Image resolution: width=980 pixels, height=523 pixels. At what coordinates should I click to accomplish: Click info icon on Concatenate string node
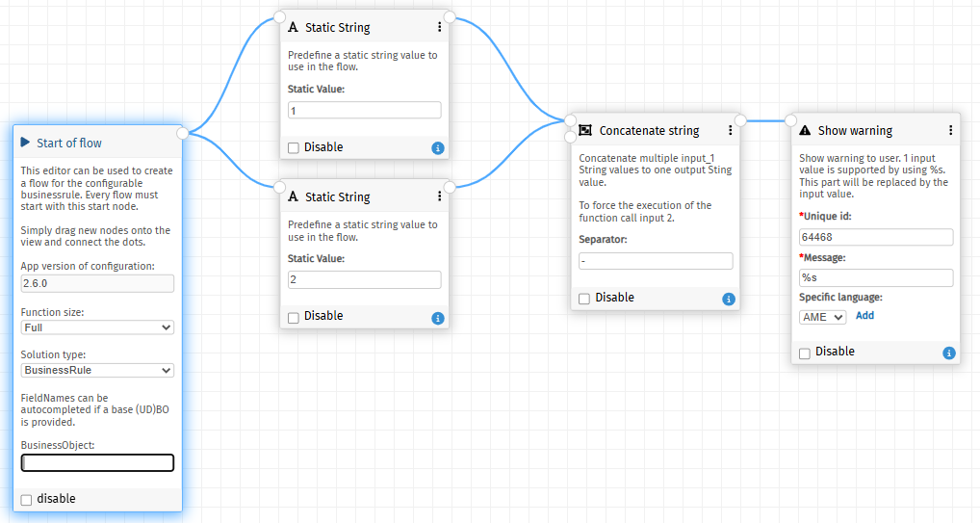click(729, 299)
